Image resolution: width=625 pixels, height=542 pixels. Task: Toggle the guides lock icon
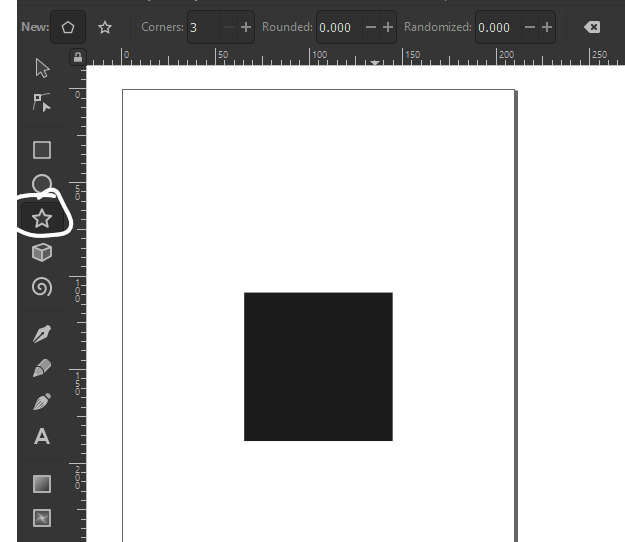pos(78,57)
